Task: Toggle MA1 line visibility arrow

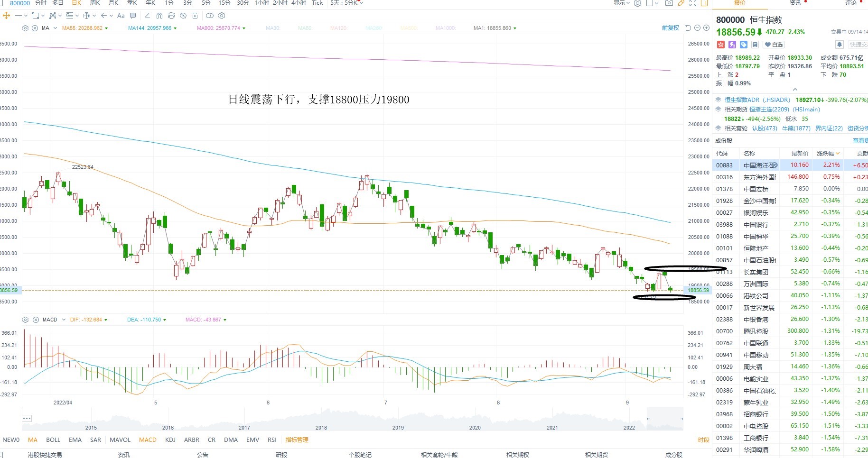Action: point(515,28)
